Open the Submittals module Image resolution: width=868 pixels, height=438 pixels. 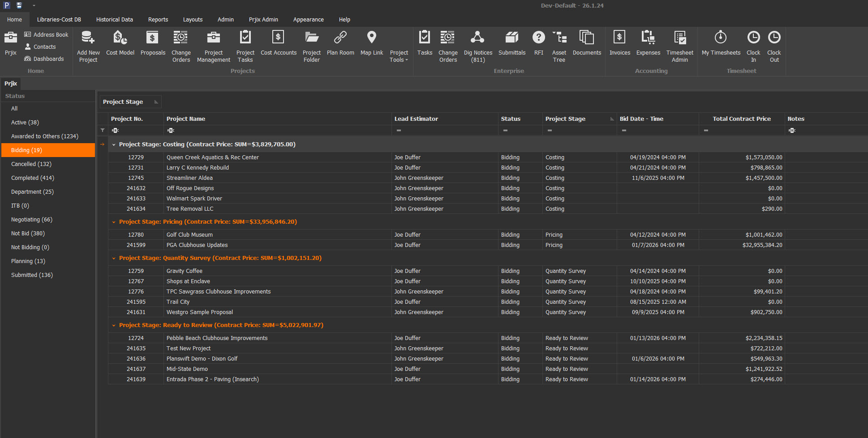click(511, 44)
